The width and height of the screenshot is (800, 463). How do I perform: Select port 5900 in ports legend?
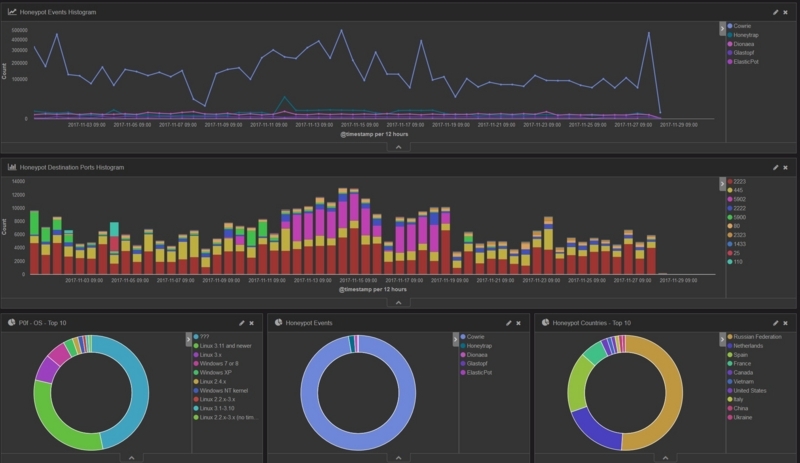tap(739, 217)
